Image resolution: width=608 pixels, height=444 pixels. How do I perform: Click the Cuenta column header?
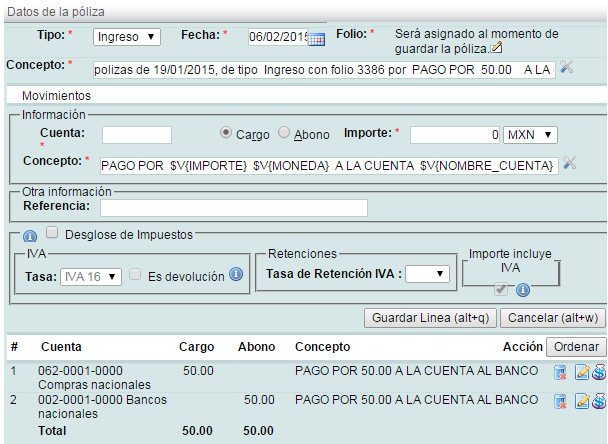(61, 347)
